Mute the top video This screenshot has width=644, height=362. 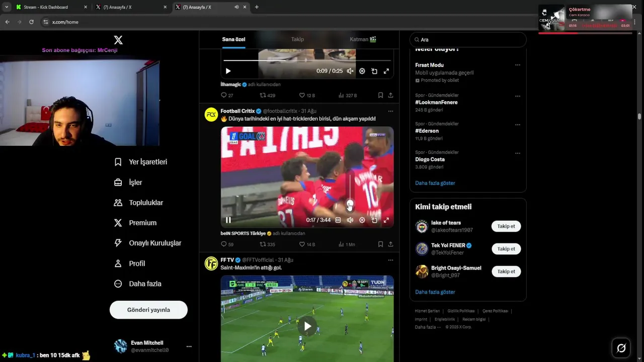(350, 71)
